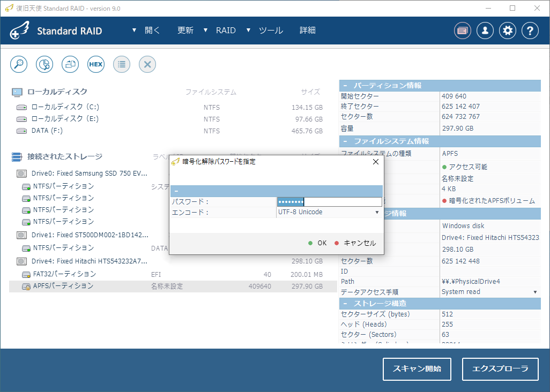The height and width of the screenshot is (392, 550).
Task: Click the Drive0 Samsung SSD disk icon
Action: pos(22,174)
